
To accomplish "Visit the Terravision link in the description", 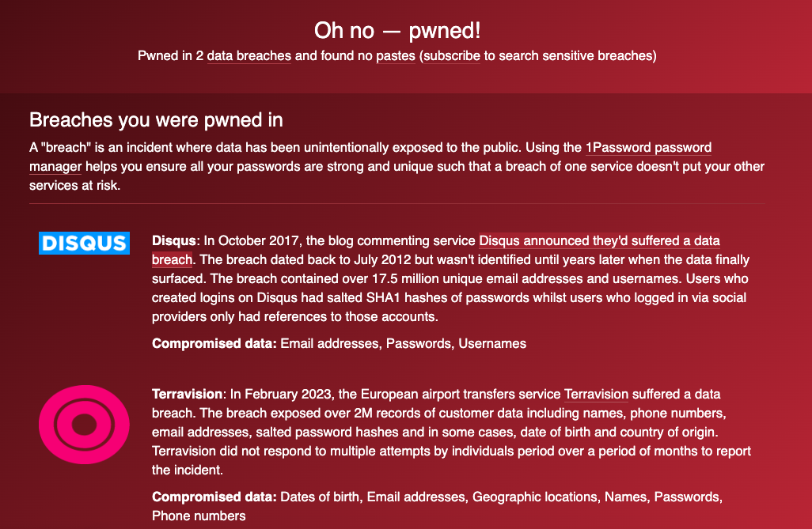I will 596,394.
